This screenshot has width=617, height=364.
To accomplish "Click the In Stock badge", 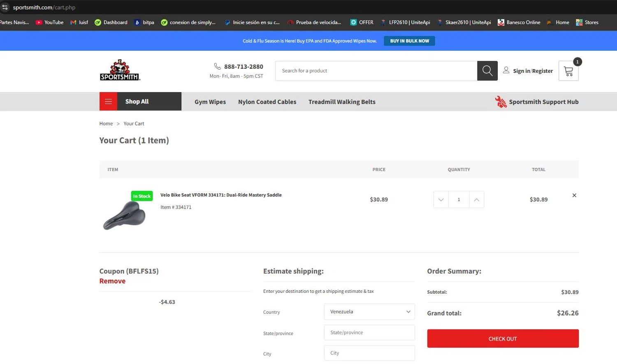I will 142,196.
